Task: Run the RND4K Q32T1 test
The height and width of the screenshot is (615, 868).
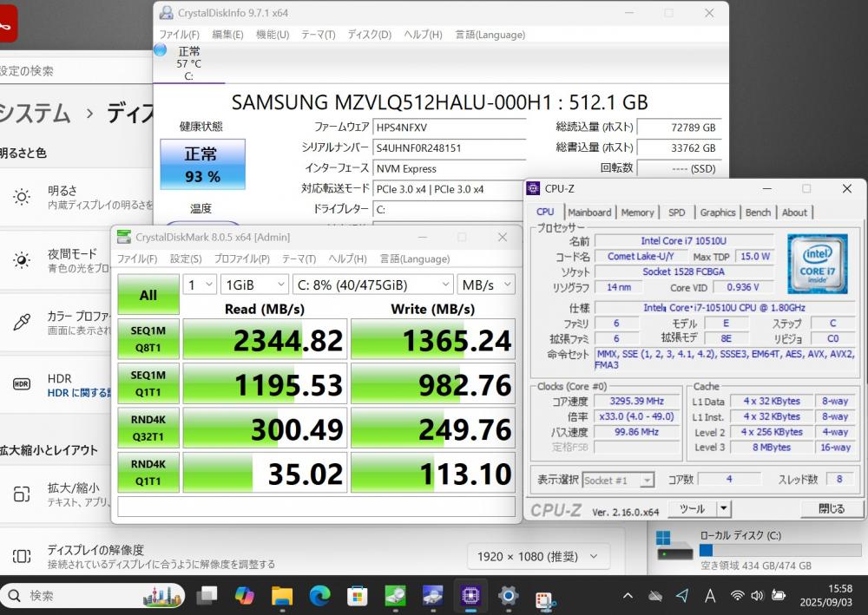Action: 148,428
